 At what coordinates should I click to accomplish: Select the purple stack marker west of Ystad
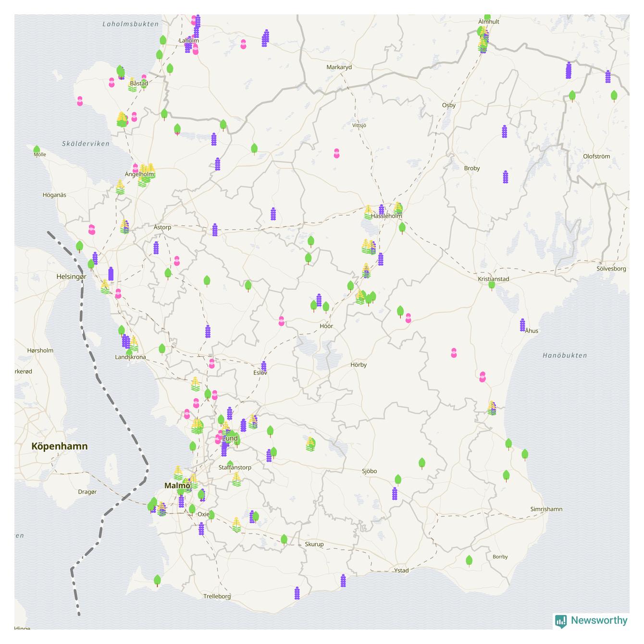343,581
